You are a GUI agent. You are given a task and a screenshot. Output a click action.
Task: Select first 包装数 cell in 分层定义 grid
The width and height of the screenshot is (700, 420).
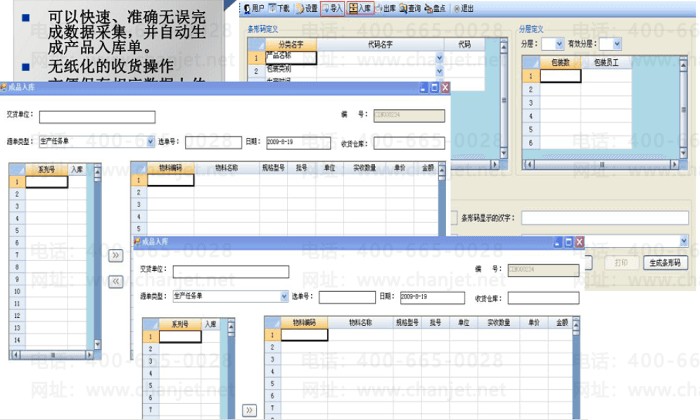(x=560, y=76)
